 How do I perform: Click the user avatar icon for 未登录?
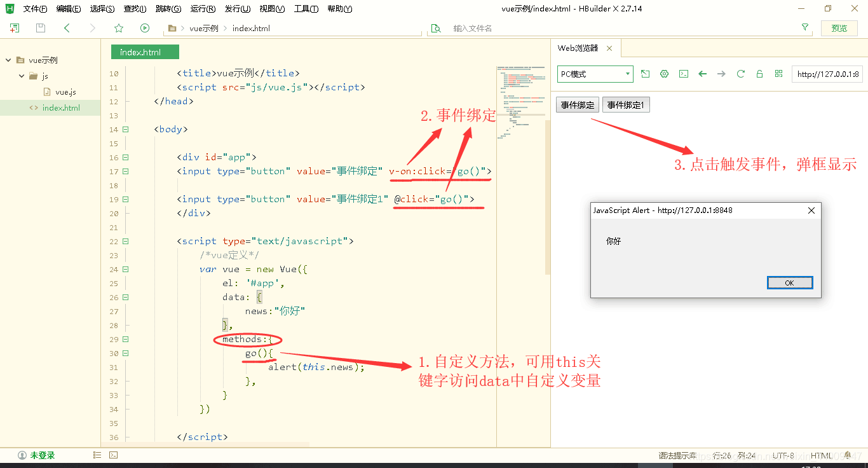point(22,455)
